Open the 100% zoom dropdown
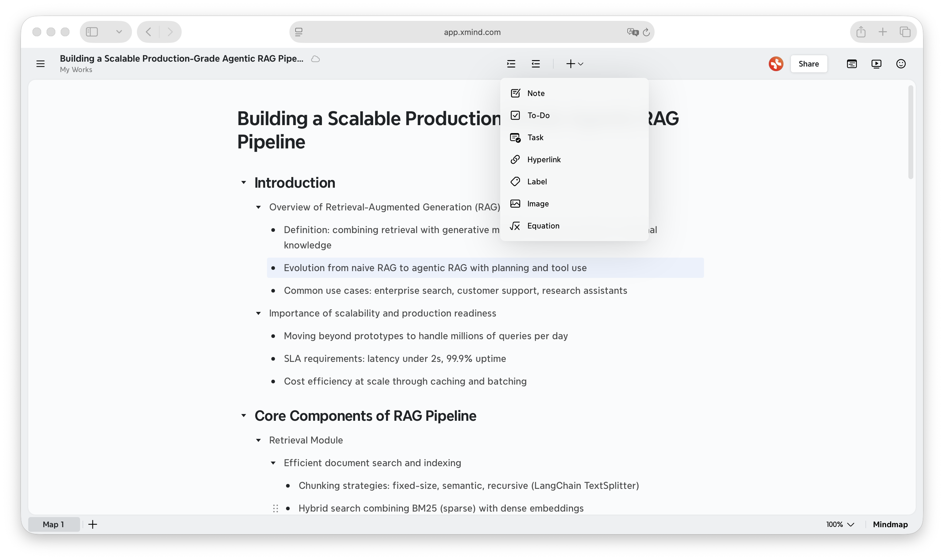 840,524
